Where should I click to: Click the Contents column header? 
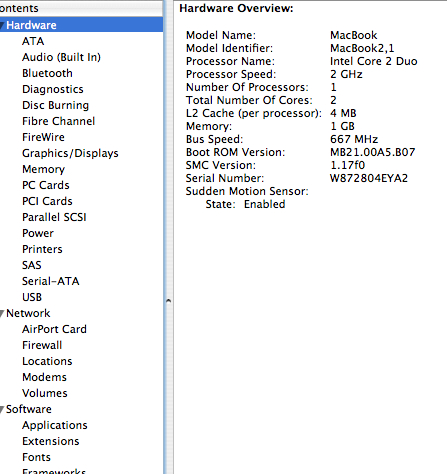[81, 8]
